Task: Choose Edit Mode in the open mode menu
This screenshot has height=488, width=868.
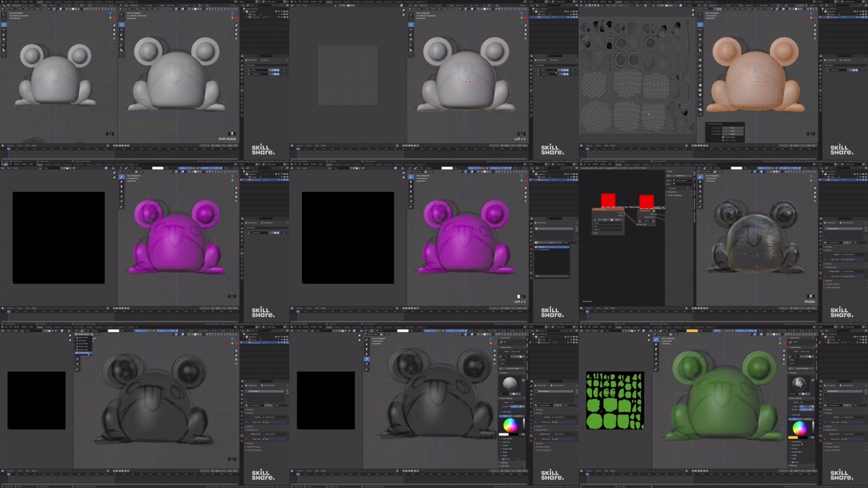Action: [83, 340]
